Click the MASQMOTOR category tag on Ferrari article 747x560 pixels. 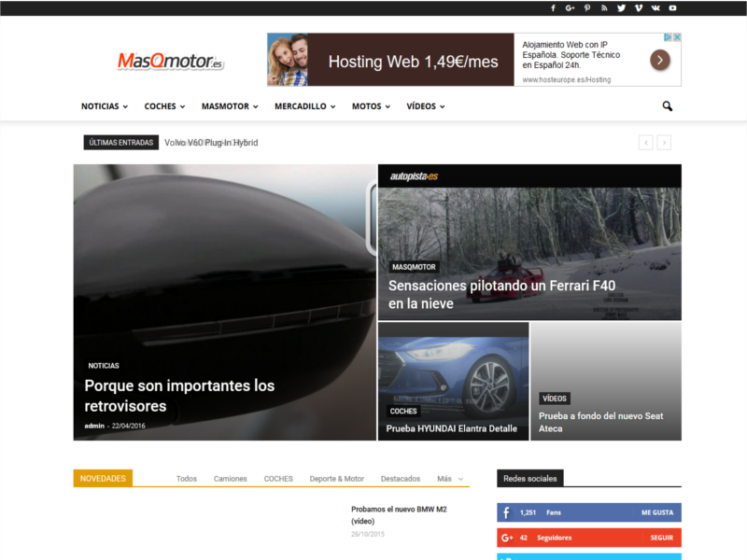coord(414,267)
